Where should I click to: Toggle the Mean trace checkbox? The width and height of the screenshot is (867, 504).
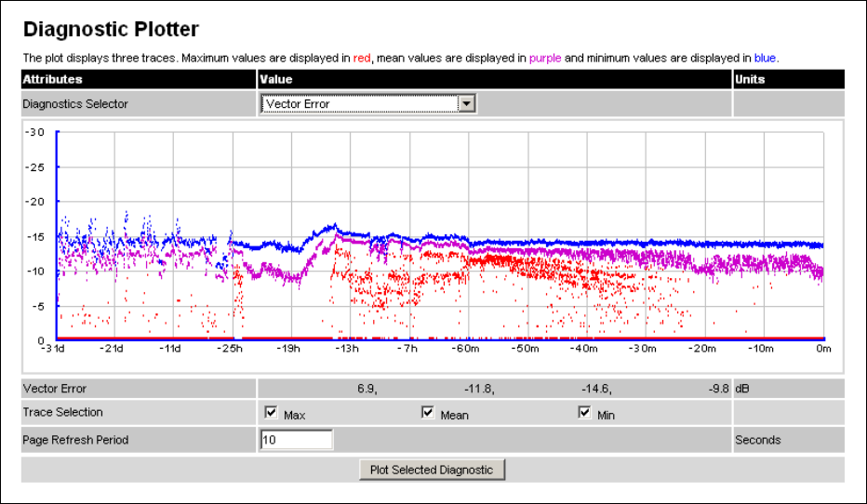[x=427, y=412]
